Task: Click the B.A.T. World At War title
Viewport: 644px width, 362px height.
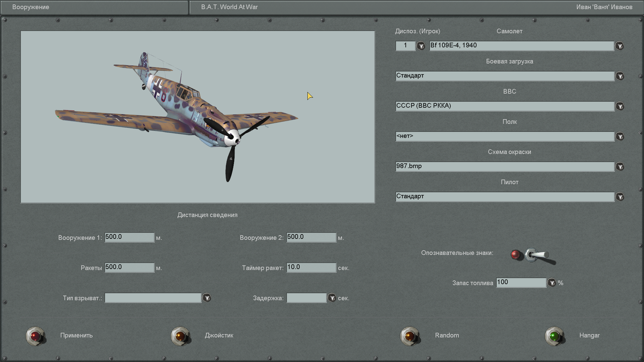Action: (229, 8)
